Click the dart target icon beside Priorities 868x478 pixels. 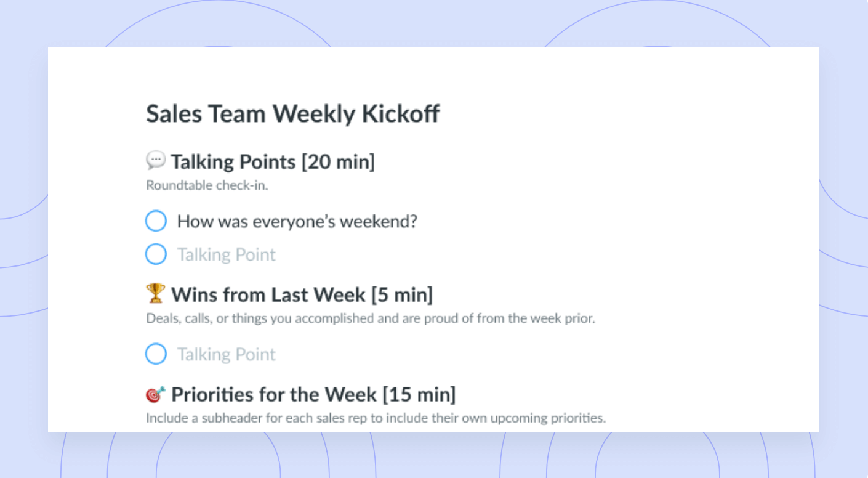(x=156, y=394)
